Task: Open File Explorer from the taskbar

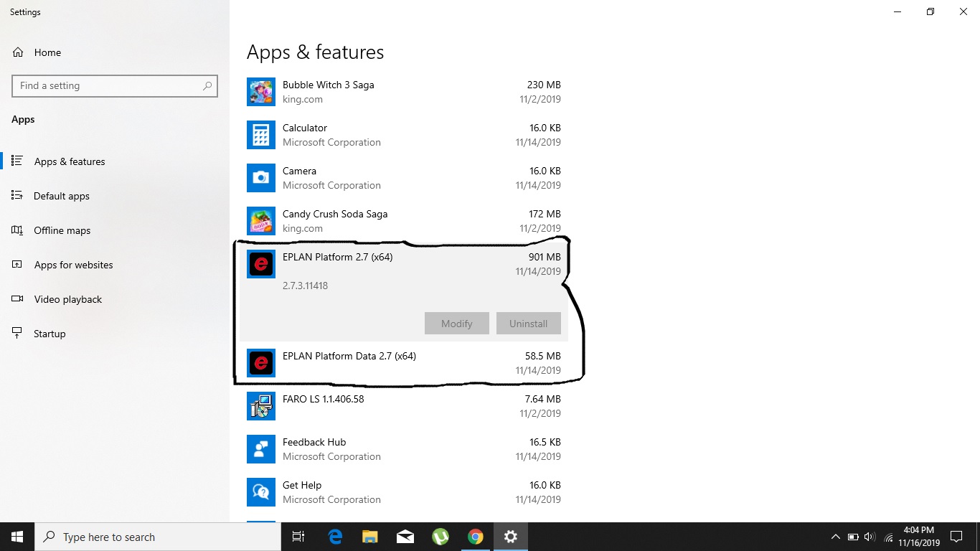Action: coord(369,537)
